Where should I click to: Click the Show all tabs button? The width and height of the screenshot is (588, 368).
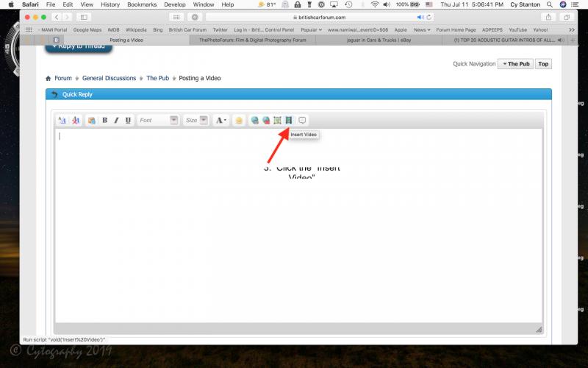click(567, 17)
